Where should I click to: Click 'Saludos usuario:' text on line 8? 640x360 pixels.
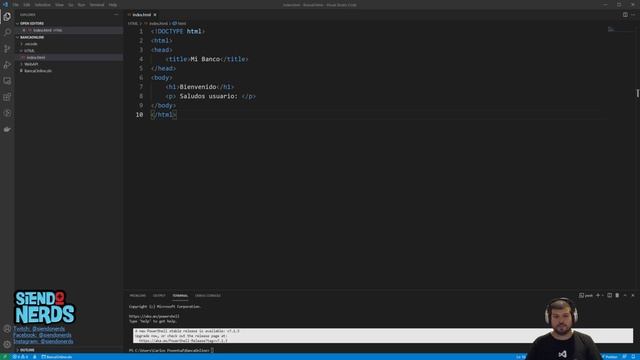point(209,96)
